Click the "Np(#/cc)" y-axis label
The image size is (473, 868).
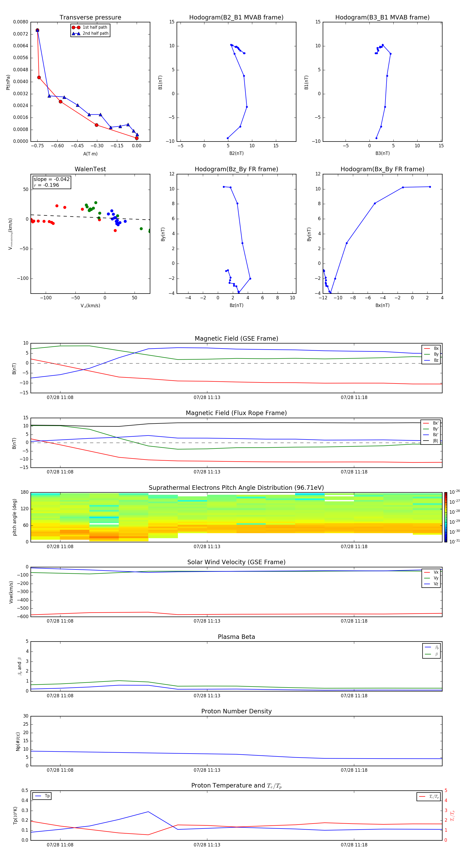[x=18, y=741]
